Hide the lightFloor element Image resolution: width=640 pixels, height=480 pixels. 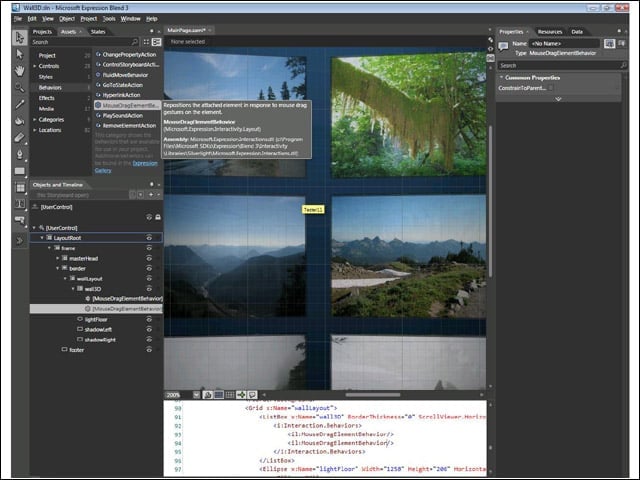pos(149,319)
